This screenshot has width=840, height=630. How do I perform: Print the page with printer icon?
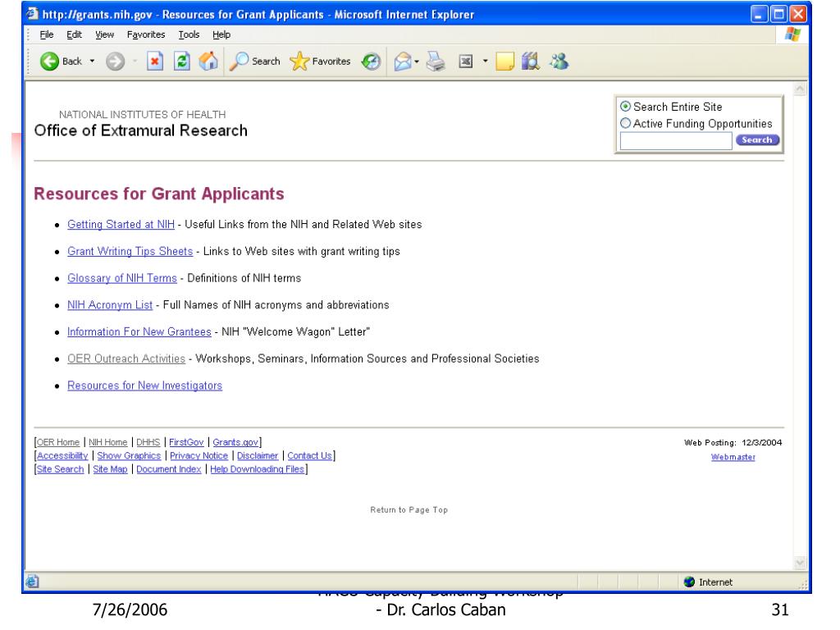tap(436, 62)
